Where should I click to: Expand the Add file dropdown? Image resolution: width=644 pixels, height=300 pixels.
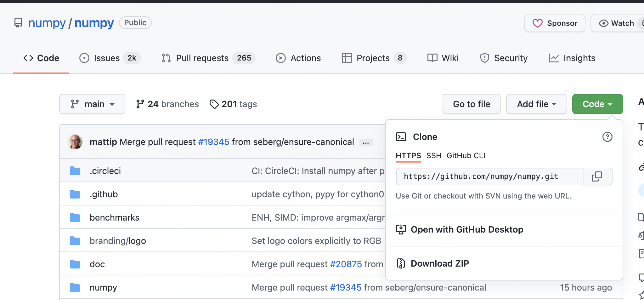click(536, 104)
